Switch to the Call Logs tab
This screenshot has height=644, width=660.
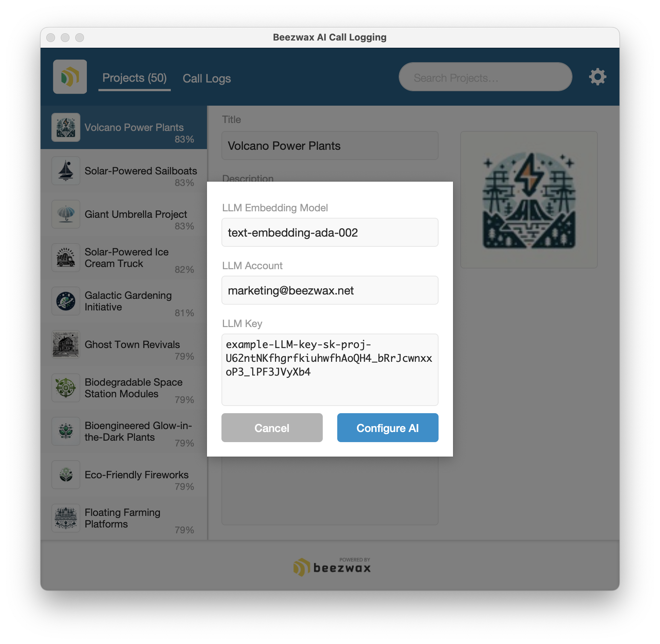(x=207, y=78)
